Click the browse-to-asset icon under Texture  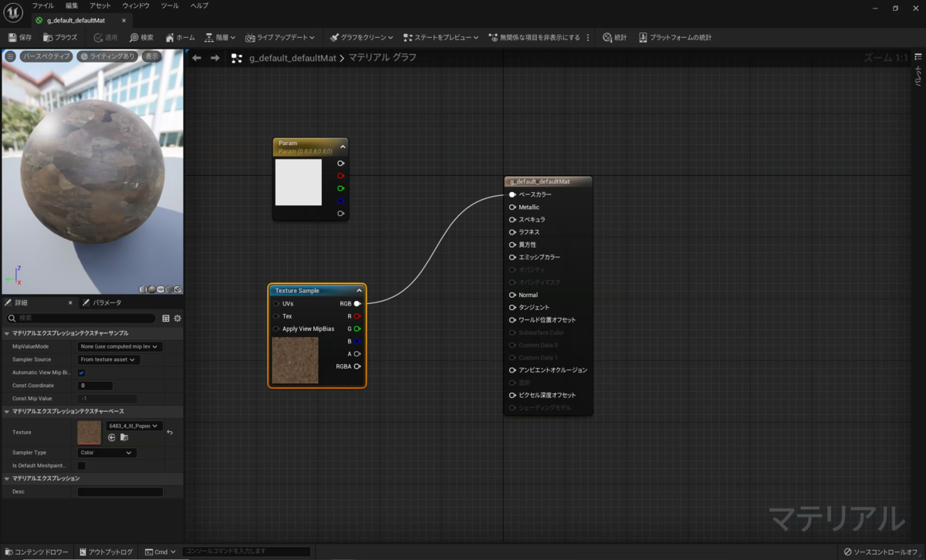tap(124, 437)
